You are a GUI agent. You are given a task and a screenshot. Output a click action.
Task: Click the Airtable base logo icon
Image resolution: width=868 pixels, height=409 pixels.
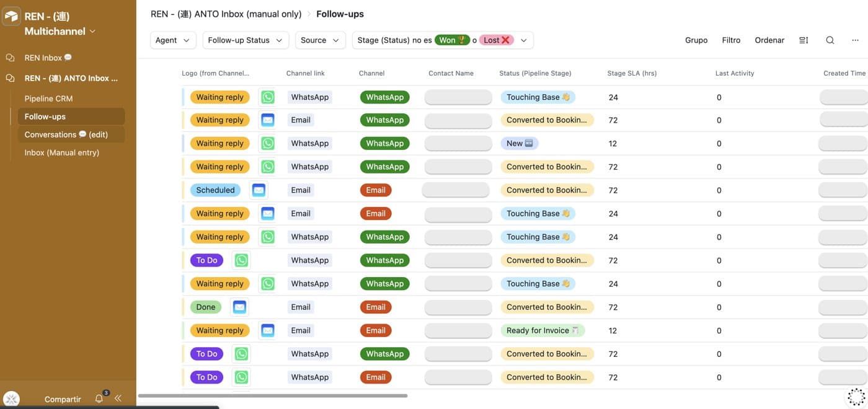(11, 16)
